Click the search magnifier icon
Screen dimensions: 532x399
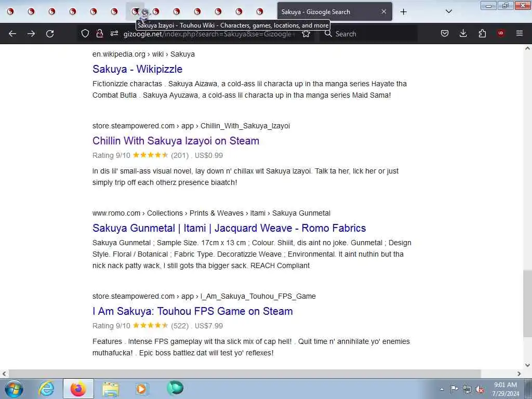pyautogui.click(x=328, y=34)
